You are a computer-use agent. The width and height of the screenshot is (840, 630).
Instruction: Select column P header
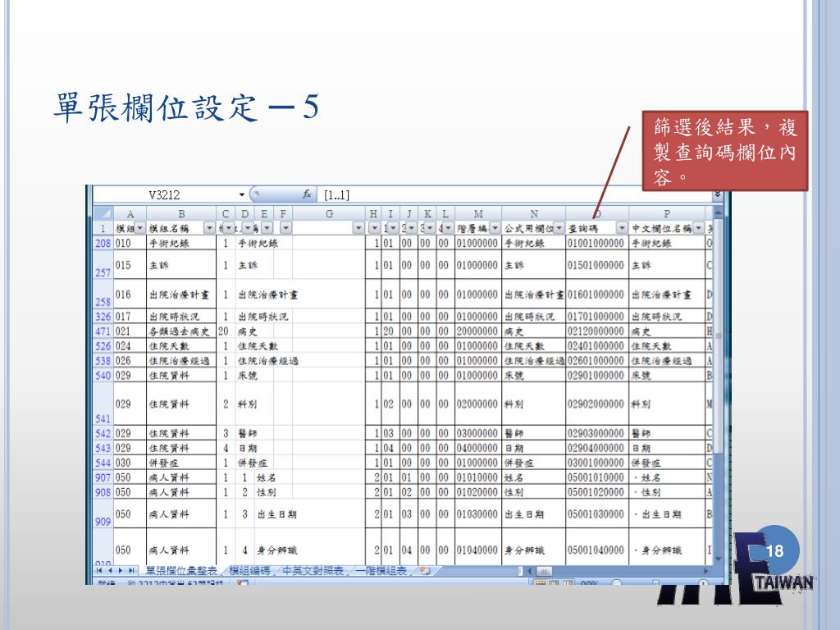(x=667, y=214)
